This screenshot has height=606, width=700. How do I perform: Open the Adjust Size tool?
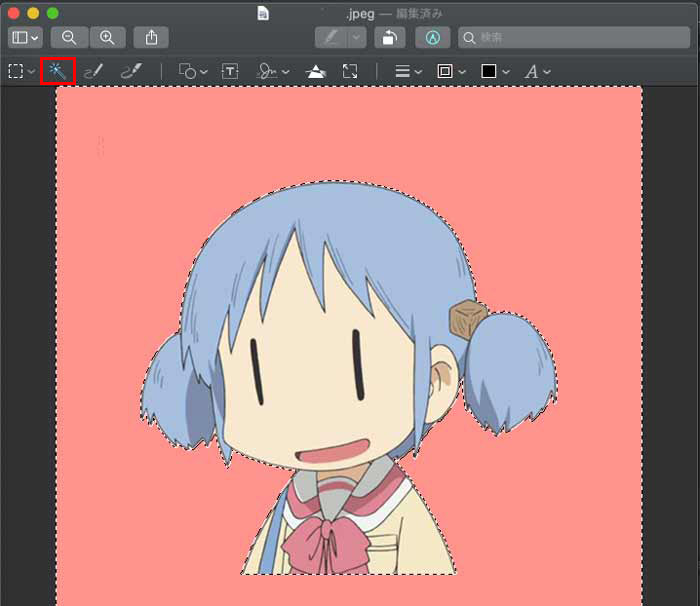[350, 71]
